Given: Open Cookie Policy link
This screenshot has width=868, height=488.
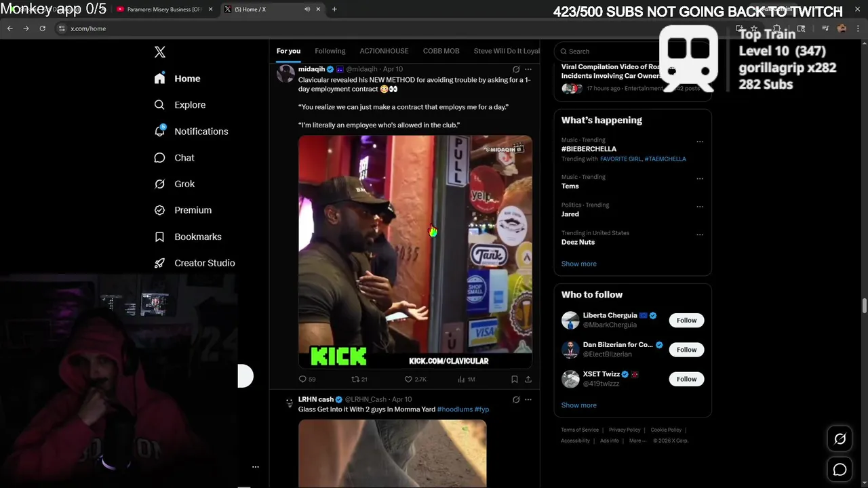Looking at the screenshot, I should pos(666,430).
